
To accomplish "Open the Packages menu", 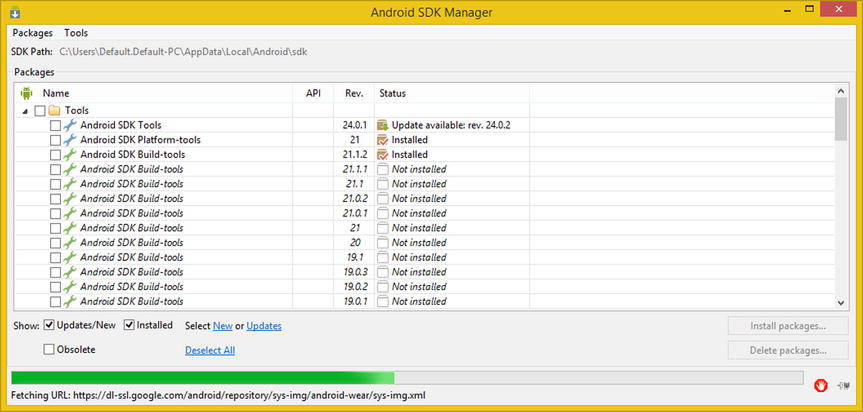I will (x=32, y=33).
